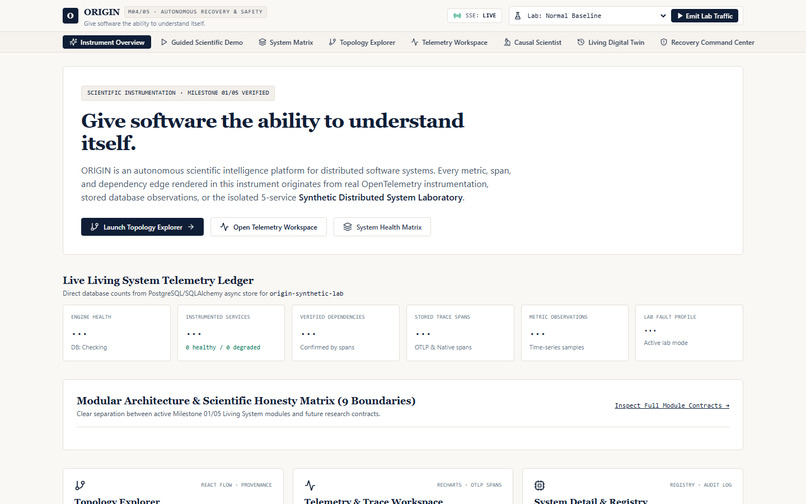Click the Guided Scientific Demo play icon
The image size is (806, 504).
[x=164, y=42]
